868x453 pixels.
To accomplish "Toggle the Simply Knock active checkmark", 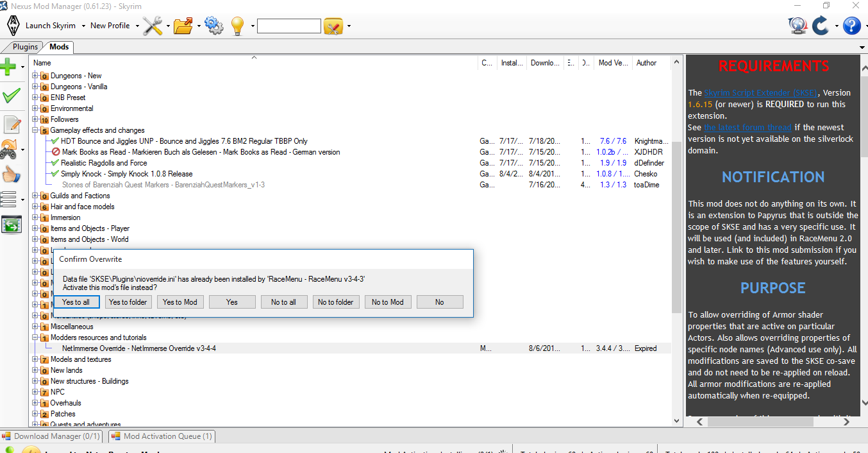I will tap(56, 174).
